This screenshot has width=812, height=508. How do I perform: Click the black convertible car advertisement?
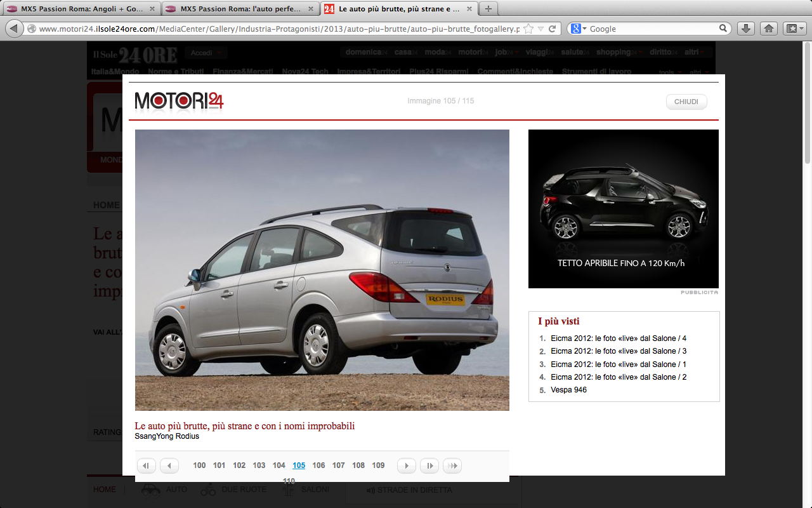(624, 209)
